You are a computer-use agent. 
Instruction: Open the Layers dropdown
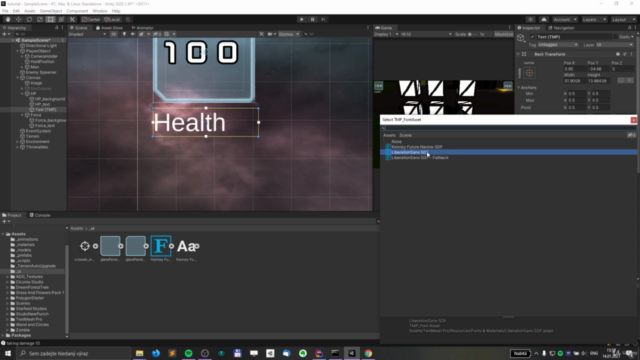[x=594, y=19]
